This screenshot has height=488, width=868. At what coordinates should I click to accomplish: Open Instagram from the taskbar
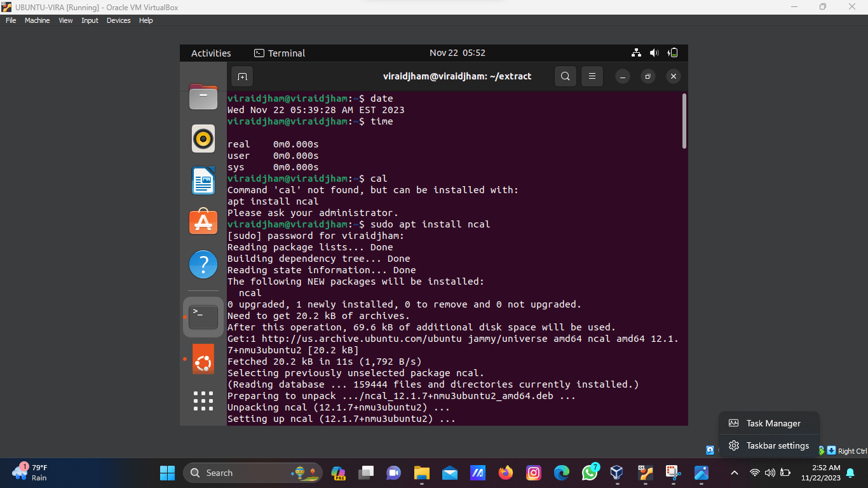[x=534, y=473]
